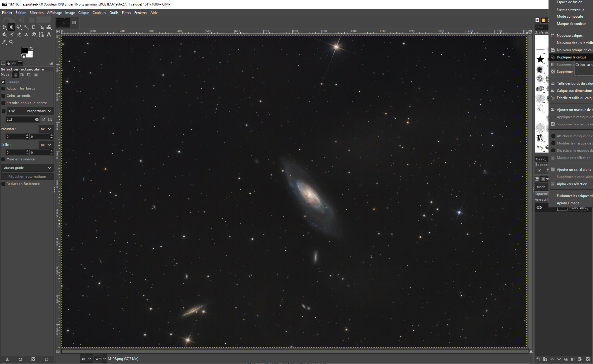Screen dimensions: 593x364
Task: Select the Zoom magnifier tool
Action: [11, 42]
